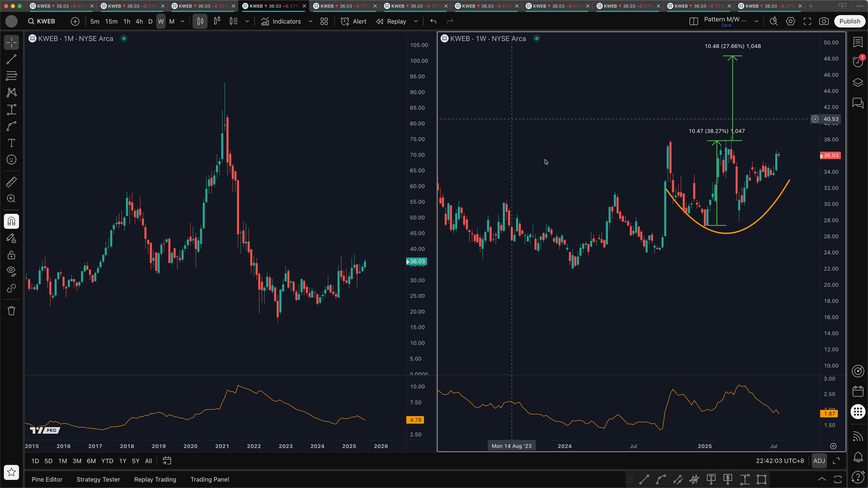Open the patterns drawing tool group
868x488 pixels.
pos(12,93)
